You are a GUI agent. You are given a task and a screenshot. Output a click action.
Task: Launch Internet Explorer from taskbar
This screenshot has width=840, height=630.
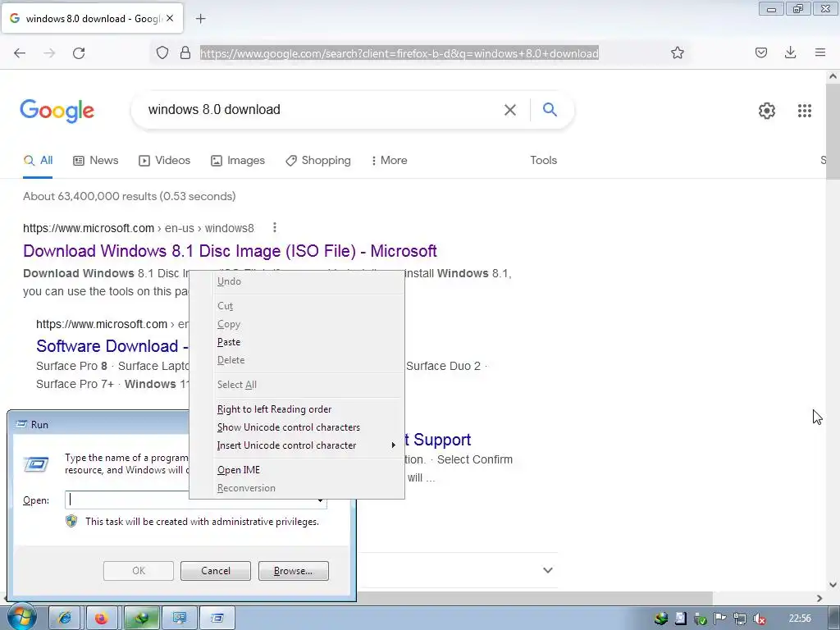coord(64,619)
